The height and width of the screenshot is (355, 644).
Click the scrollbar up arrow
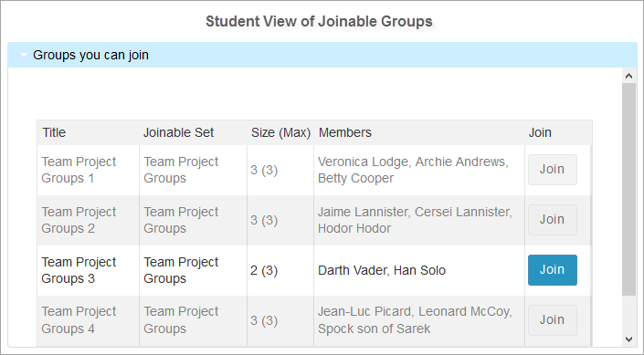pos(628,76)
